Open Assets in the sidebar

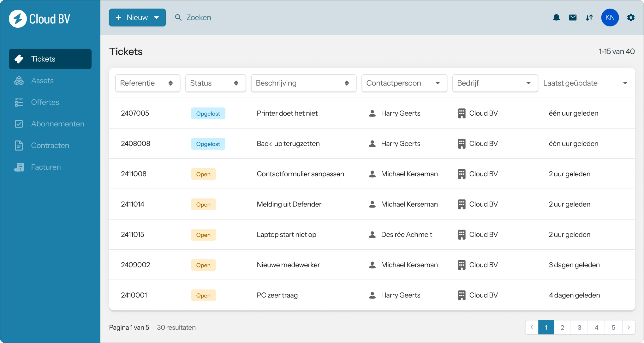(42, 81)
